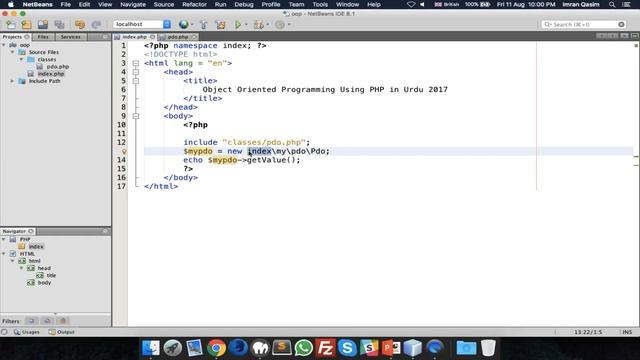This screenshot has height=360, width=640.
Task: Select pdo.php in the Projects tree
Action: tap(58, 67)
